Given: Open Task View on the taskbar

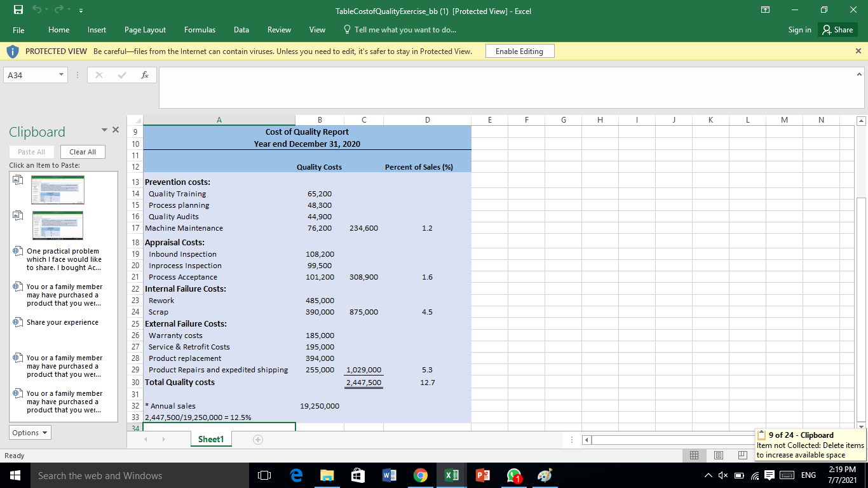Looking at the screenshot, I should 264,475.
